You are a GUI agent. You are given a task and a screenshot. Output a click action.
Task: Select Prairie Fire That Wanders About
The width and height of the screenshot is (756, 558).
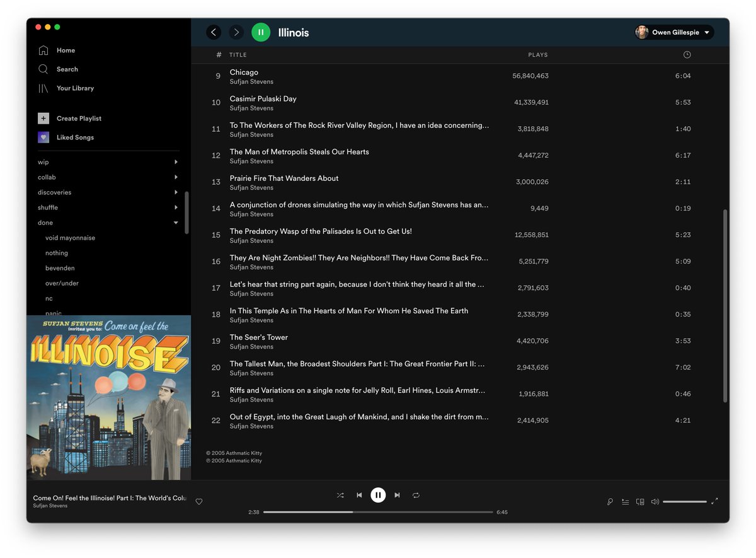click(x=284, y=178)
